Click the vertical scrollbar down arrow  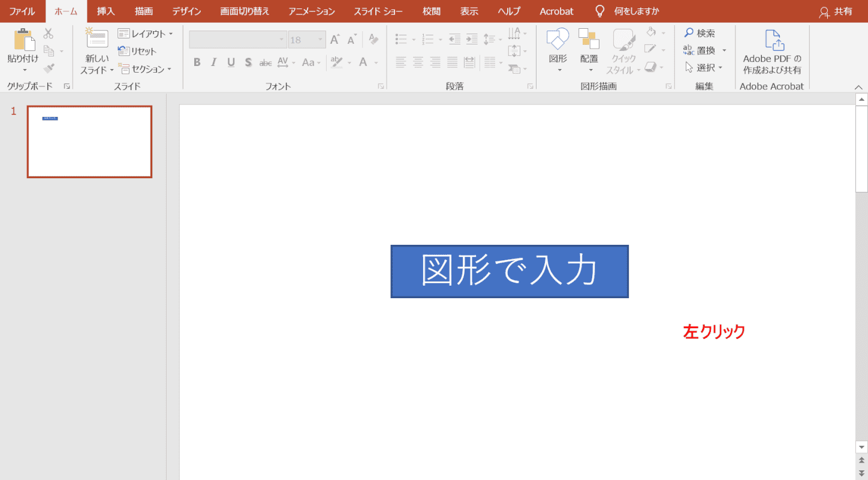click(862, 447)
